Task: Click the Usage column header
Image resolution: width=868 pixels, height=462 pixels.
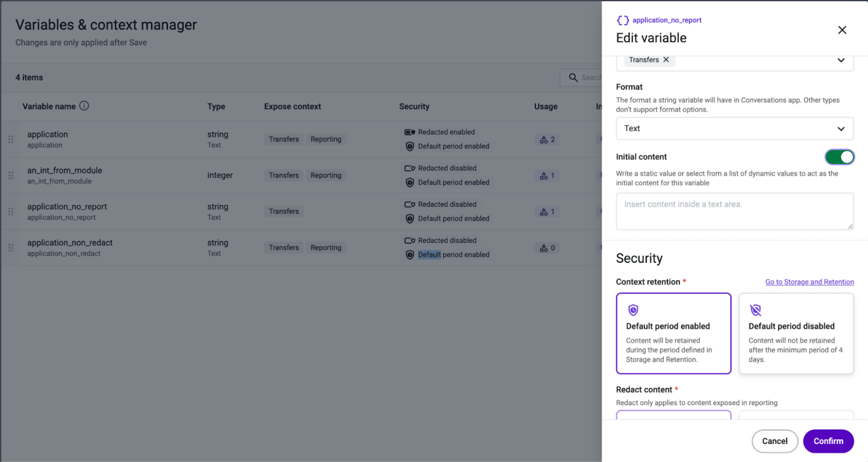Action: click(545, 106)
